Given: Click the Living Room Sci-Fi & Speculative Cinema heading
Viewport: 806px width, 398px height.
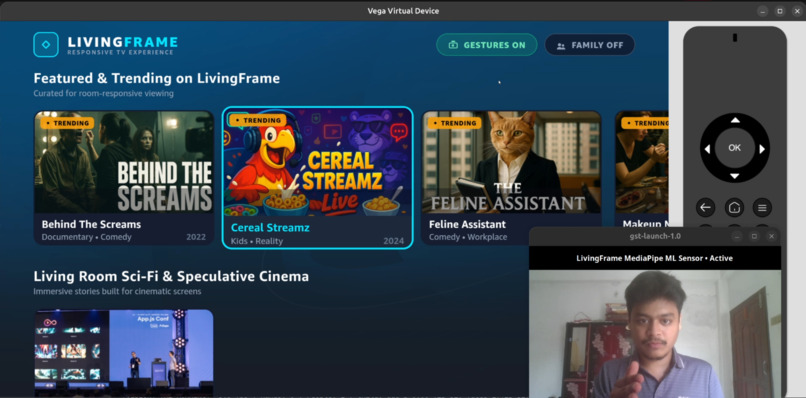Looking at the screenshot, I should [171, 276].
